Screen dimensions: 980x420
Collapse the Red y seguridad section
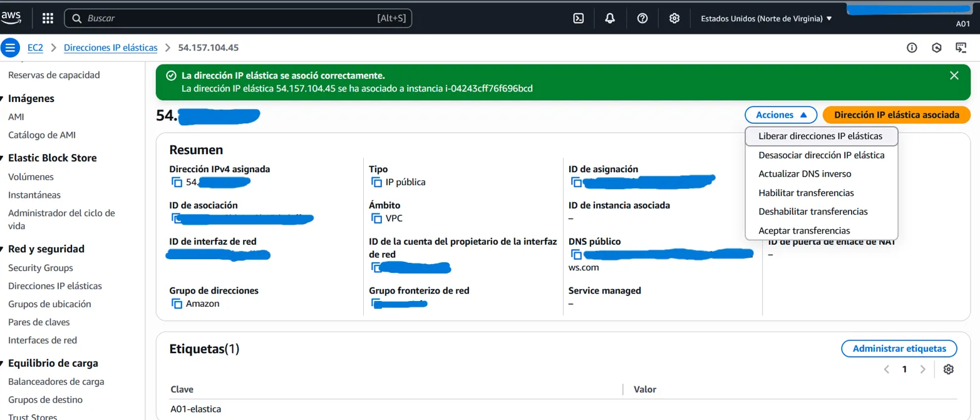point(3,249)
